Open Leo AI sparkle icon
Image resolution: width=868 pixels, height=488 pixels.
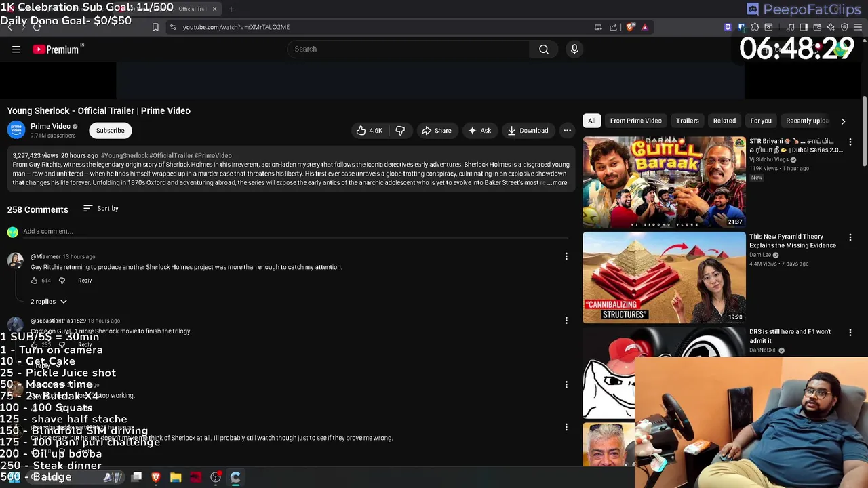click(831, 27)
